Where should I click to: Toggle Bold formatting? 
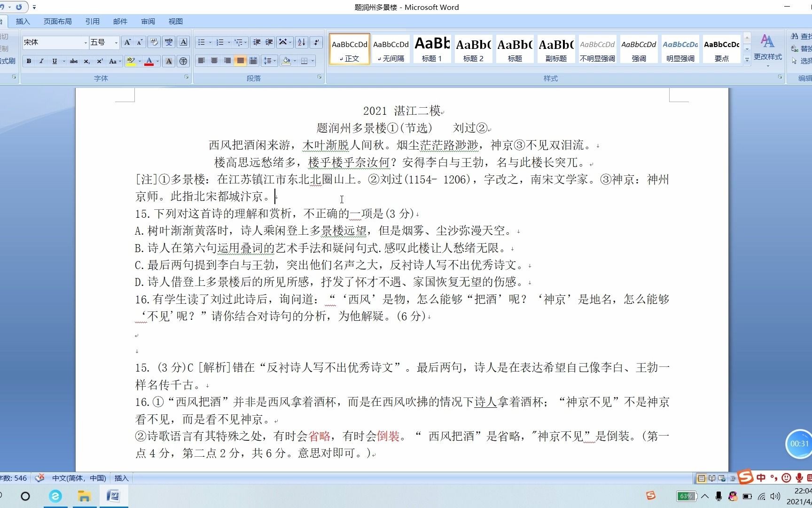[29, 61]
